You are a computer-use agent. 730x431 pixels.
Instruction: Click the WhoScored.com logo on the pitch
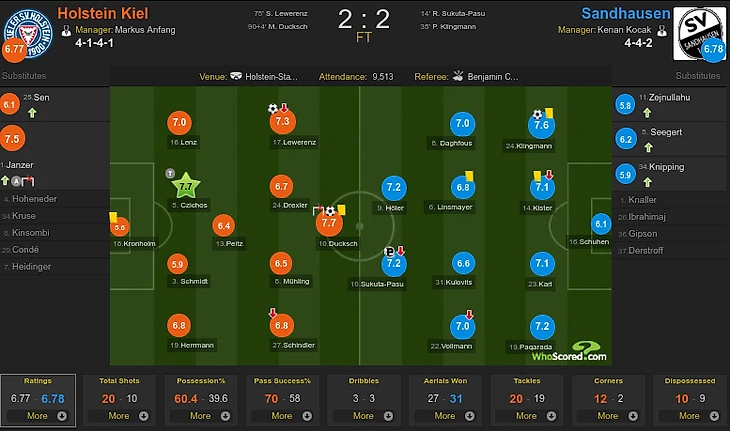pos(568,351)
